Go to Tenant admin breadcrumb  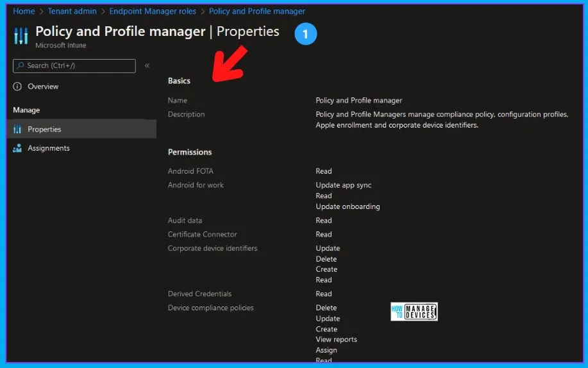tap(72, 12)
